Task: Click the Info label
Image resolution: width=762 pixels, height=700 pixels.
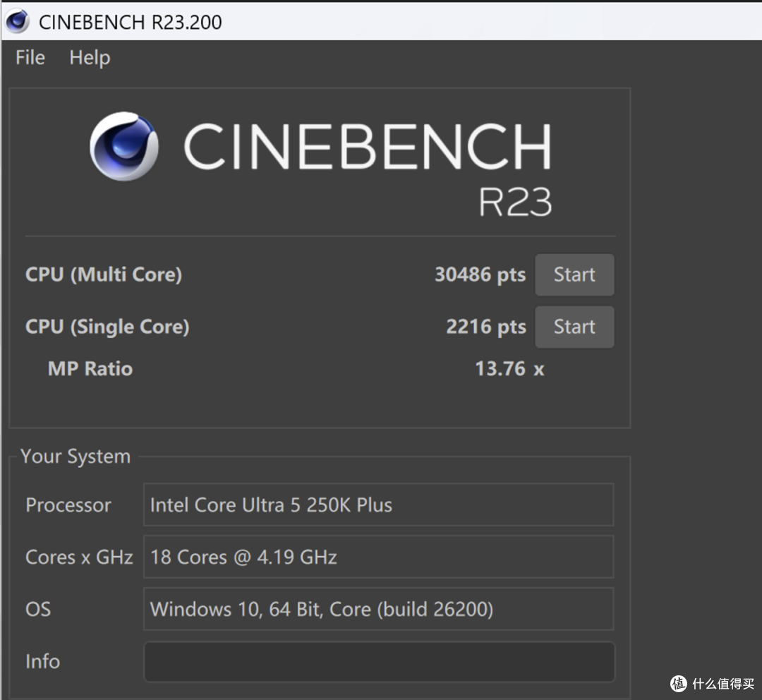Action: (43, 662)
